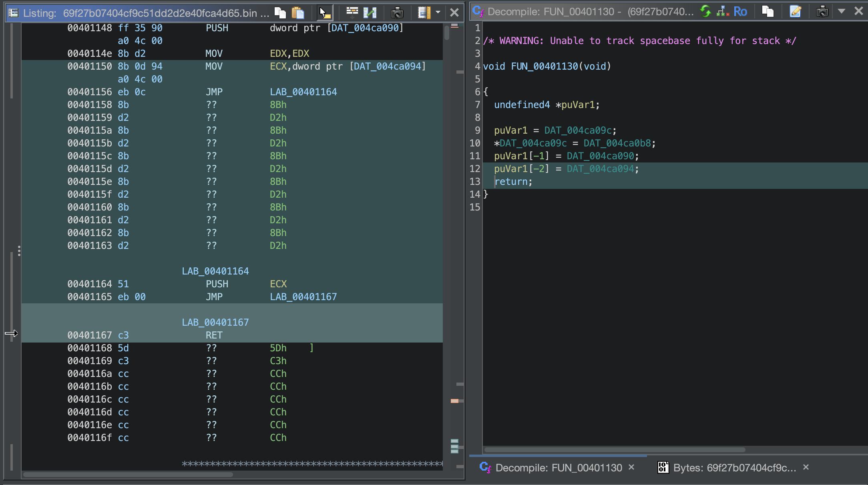The width and height of the screenshot is (868, 485).
Task: Open the Listing field browser format icon
Action: pyautogui.click(x=424, y=13)
